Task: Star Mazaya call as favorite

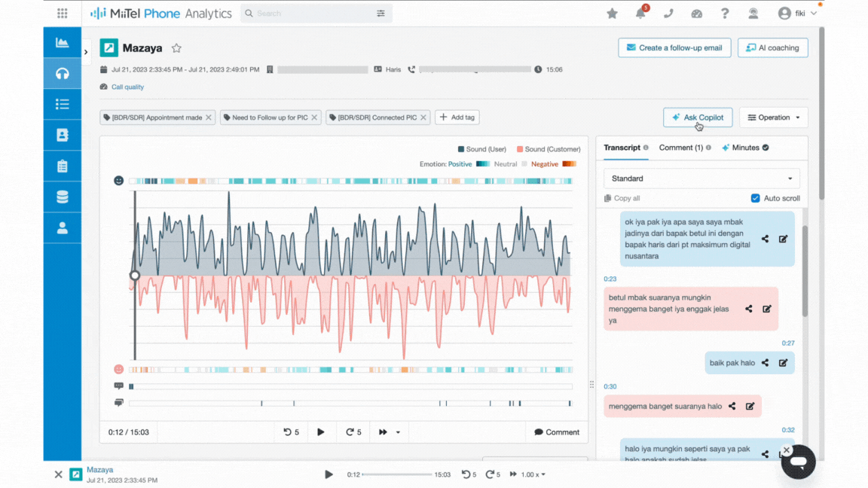Action: pos(176,48)
